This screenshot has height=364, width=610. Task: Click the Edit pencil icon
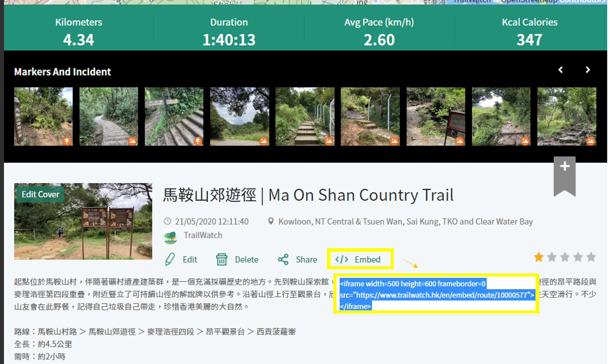170,259
